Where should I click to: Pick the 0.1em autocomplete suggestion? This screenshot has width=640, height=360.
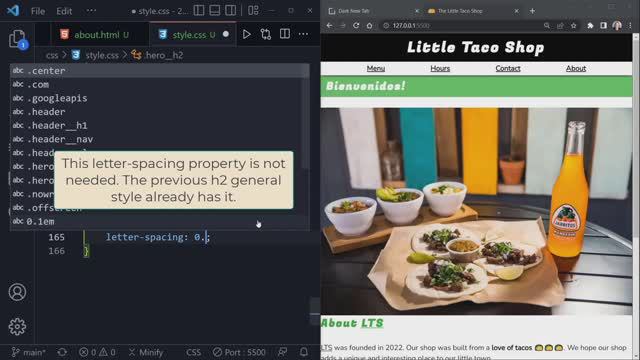coord(159,222)
